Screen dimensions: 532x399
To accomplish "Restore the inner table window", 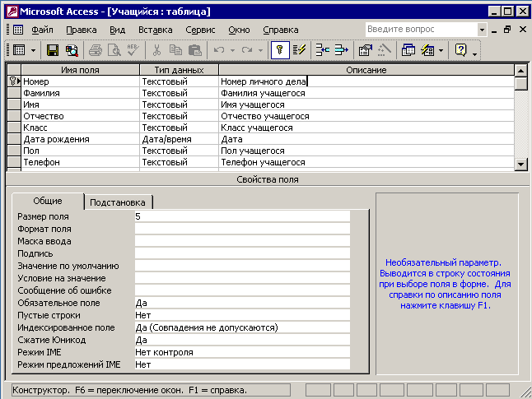I will coord(507,30).
